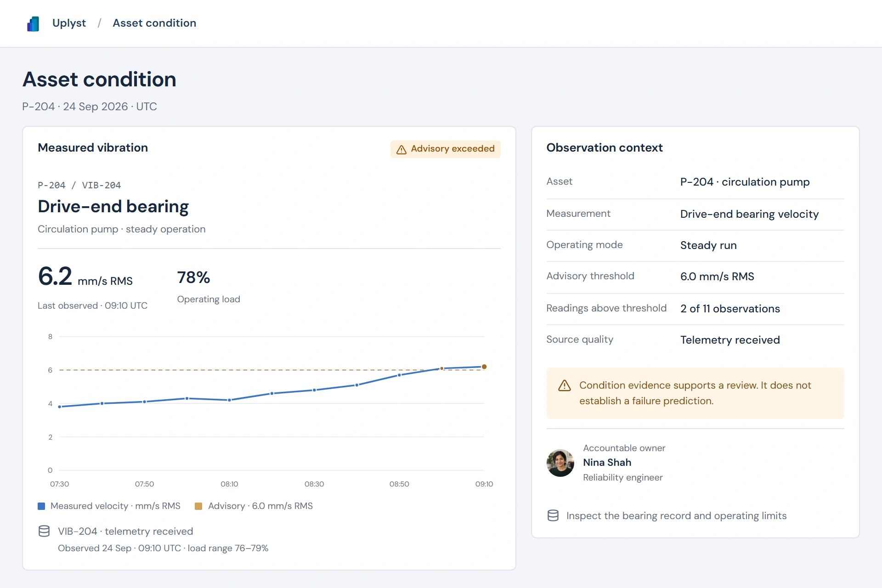
Task: Click the 'Observation context' panel title
Action: pos(604,147)
